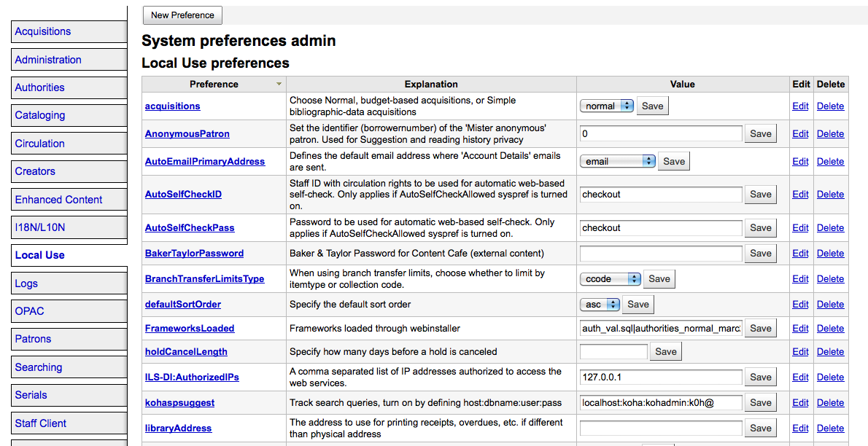Click the BakerTaylorPassword text field
The image size is (868, 446).
[x=661, y=254]
